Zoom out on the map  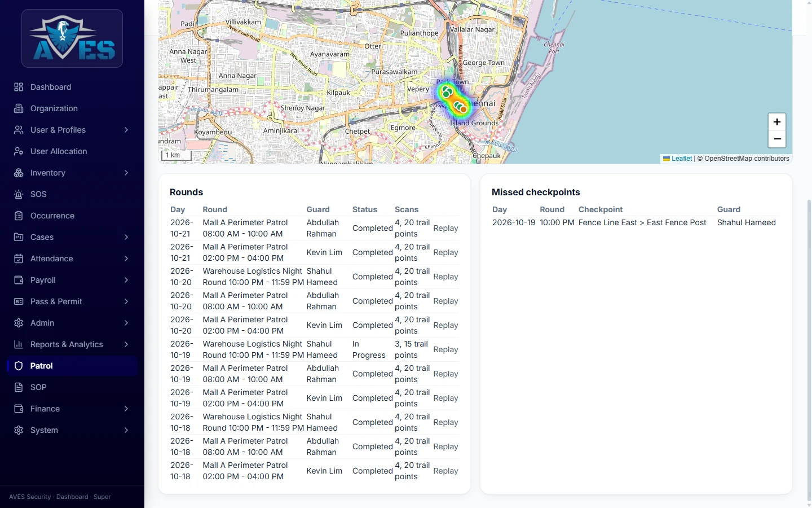tap(777, 139)
